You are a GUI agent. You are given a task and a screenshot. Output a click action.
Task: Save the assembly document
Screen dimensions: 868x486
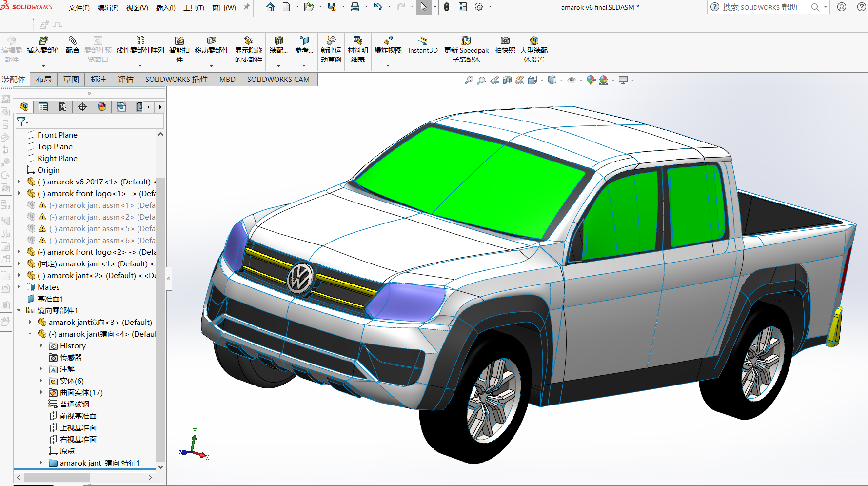point(332,7)
